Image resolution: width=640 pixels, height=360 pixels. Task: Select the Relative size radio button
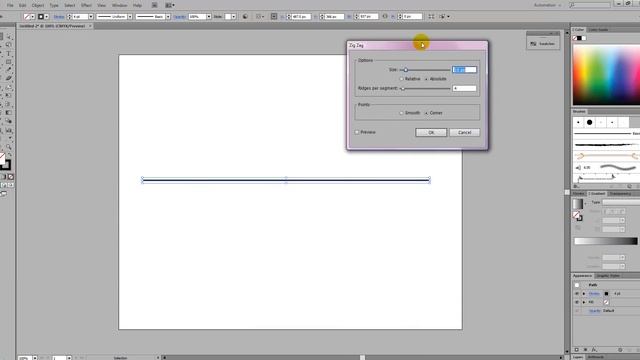coord(401,79)
